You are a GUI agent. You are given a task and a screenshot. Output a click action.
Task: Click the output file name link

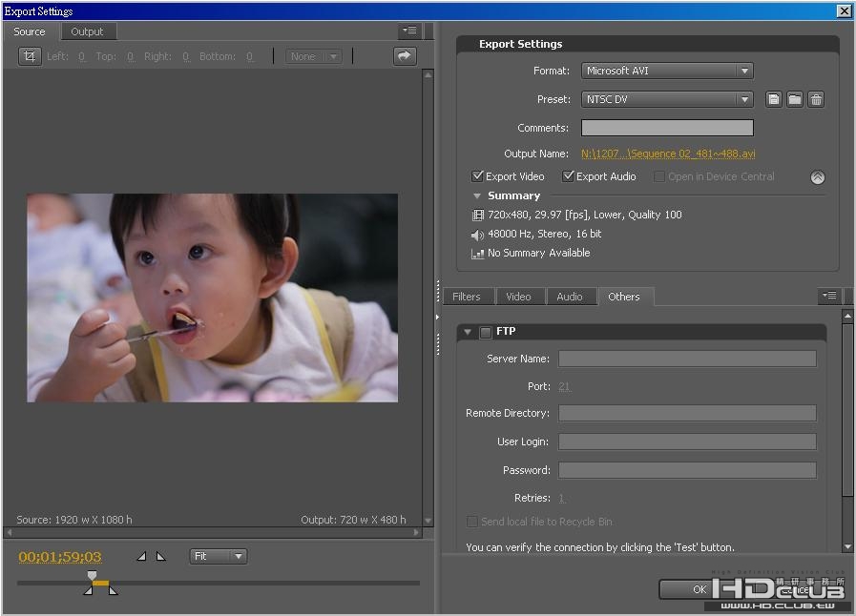point(668,154)
